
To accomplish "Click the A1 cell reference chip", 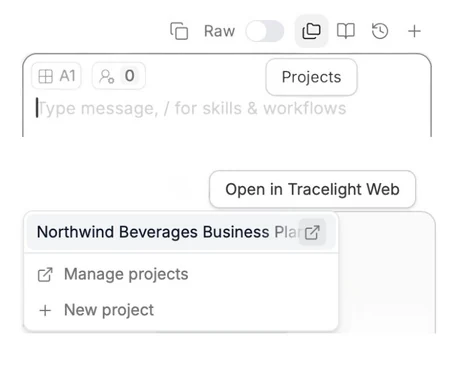I will point(56,76).
